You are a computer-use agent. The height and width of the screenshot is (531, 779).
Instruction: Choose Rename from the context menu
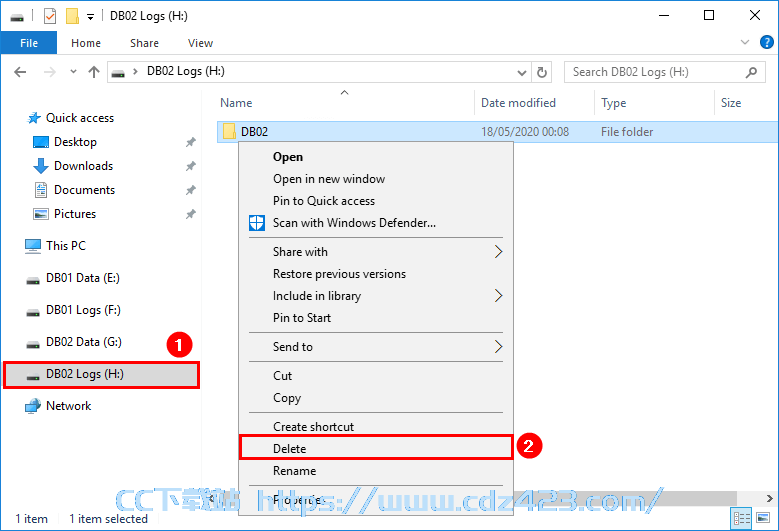(376, 470)
